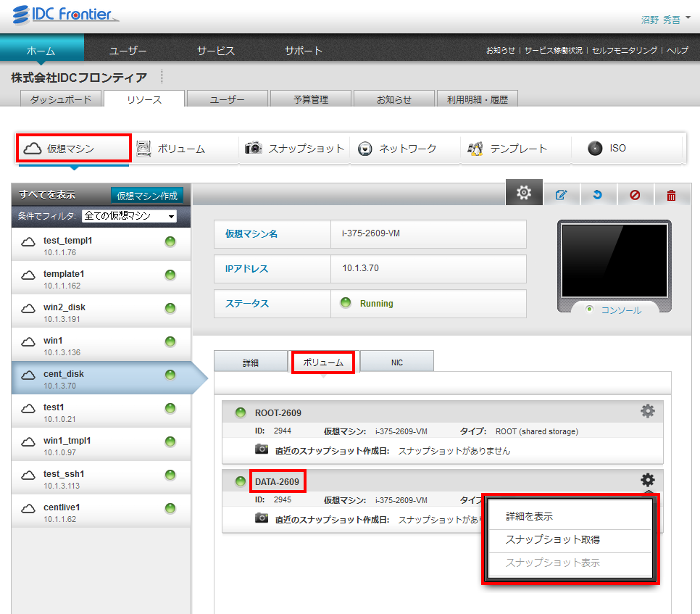This screenshot has width=700, height=614.
Task: Select template1 virtual machine
Action: 101,278
